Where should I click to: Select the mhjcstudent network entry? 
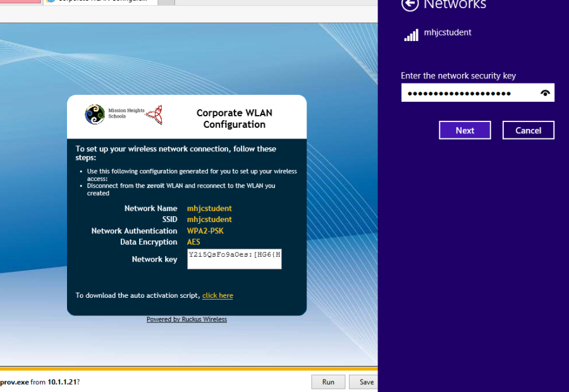(x=449, y=33)
